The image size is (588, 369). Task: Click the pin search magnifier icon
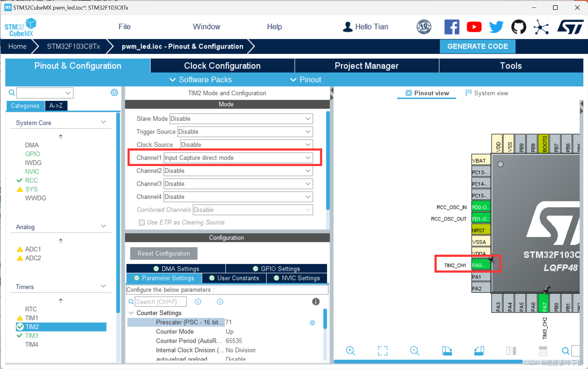click(565, 351)
